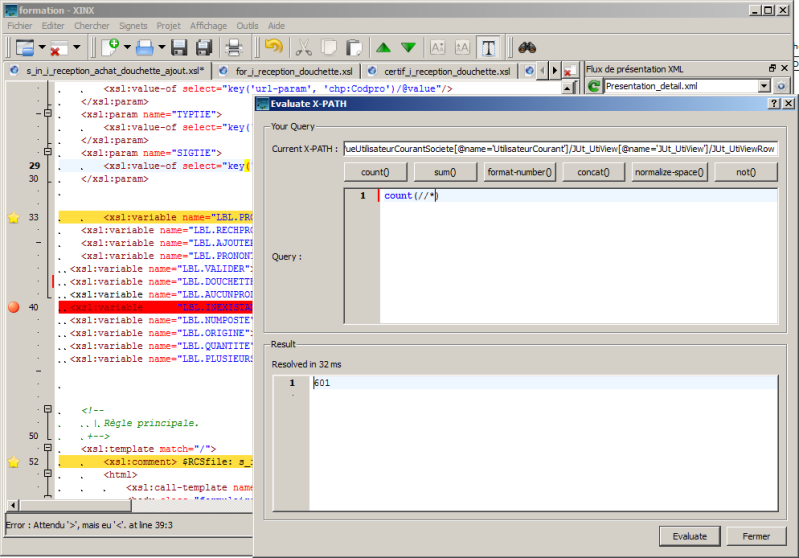Click the dock/float icon of Flux panel
Screen dimensions: 799x558
[x=773, y=68]
